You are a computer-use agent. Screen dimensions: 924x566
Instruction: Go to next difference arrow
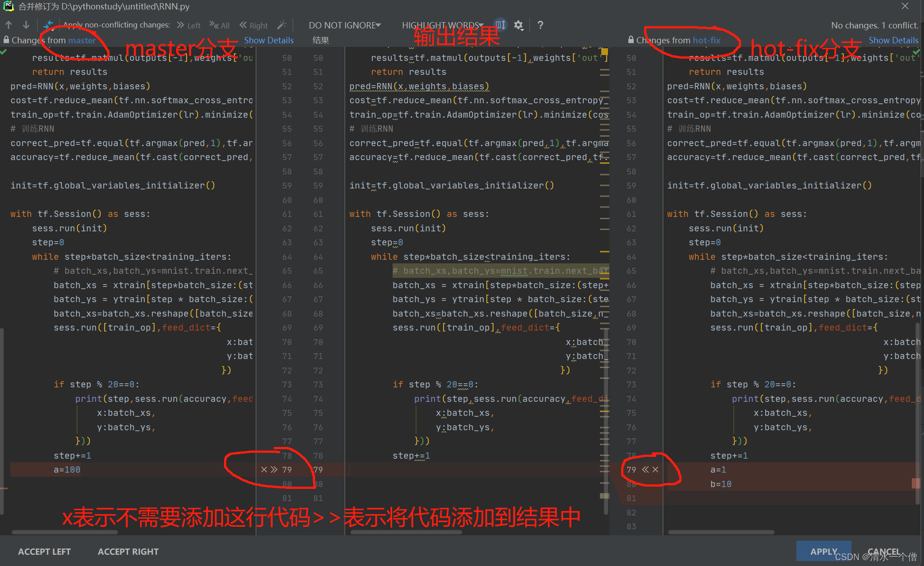pyautogui.click(x=26, y=25)
